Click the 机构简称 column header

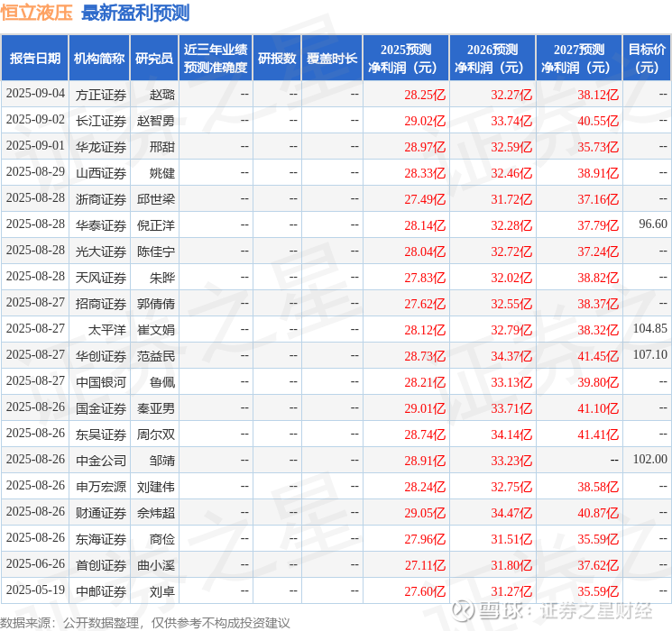coord(99,59)
